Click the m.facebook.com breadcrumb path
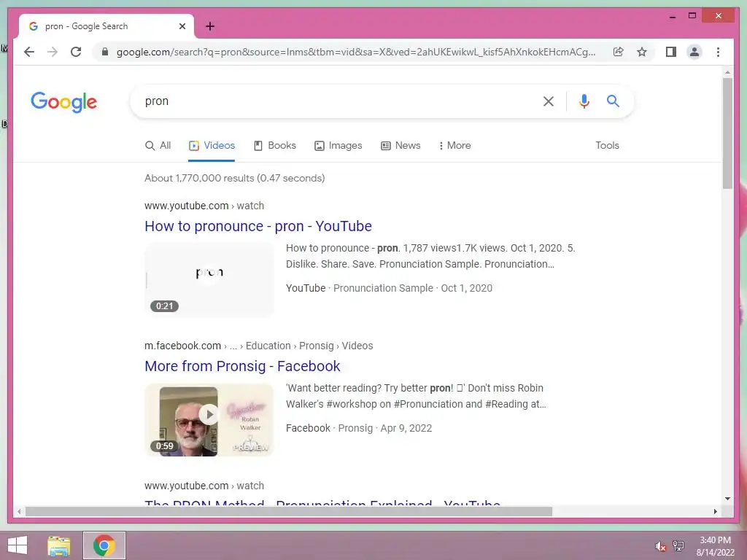747x560 pixels. click(x=259, y=346)
